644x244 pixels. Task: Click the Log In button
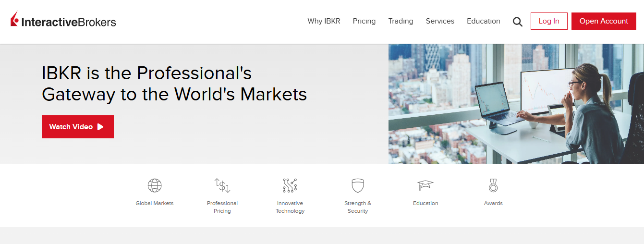pos(549,21)
